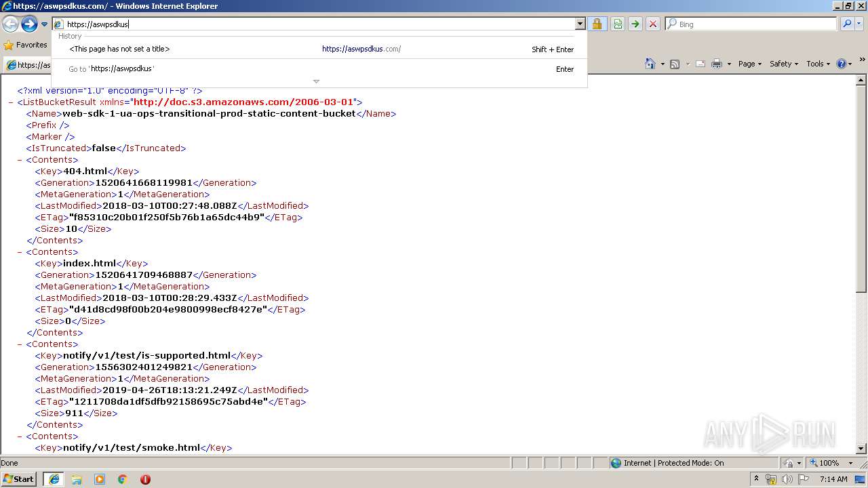Click the red Stop button
The width and height of the screenshot is (868, 488).
653,24
